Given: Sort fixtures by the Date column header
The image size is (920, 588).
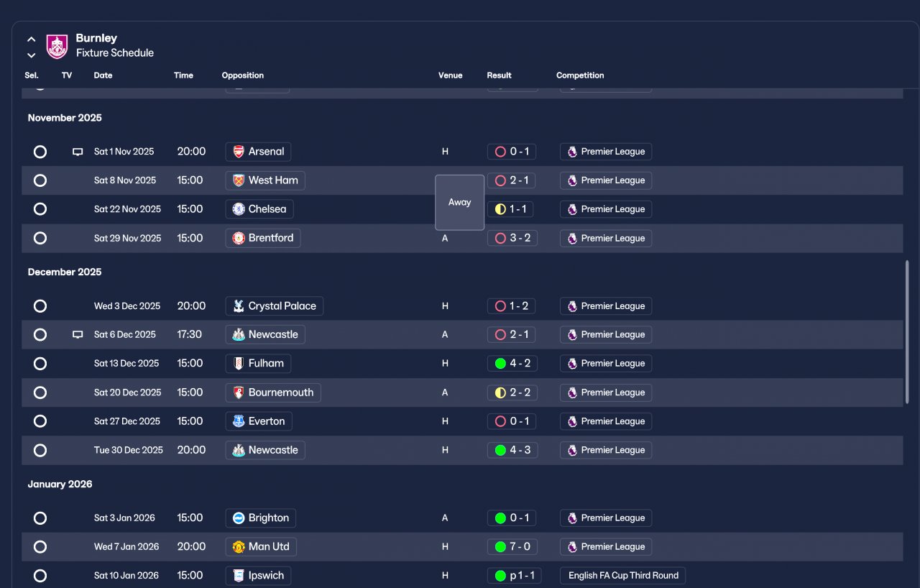Looking at the screenshot, I should 103,75.
